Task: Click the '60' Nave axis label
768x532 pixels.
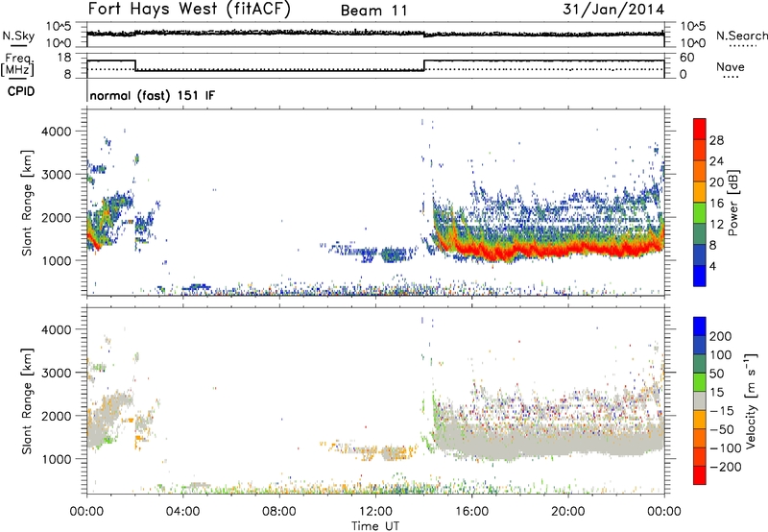Action: pyautogui.click(x=687, y=58)
